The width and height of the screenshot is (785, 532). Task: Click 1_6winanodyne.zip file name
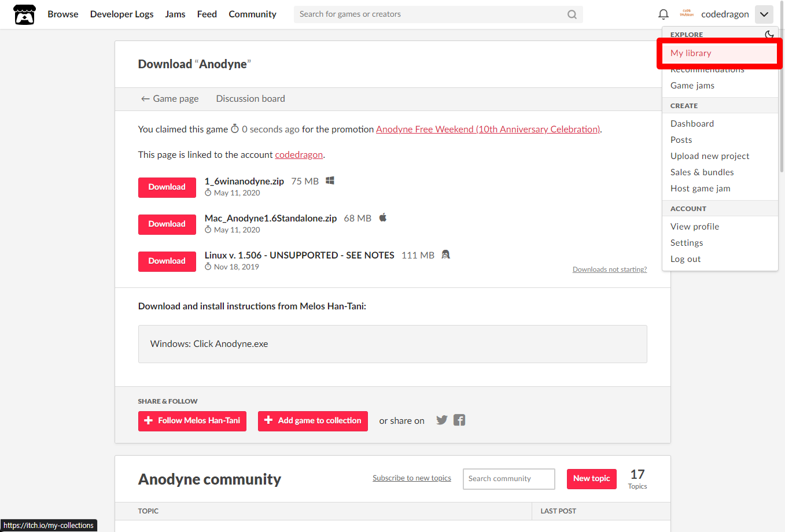(244, 182)
